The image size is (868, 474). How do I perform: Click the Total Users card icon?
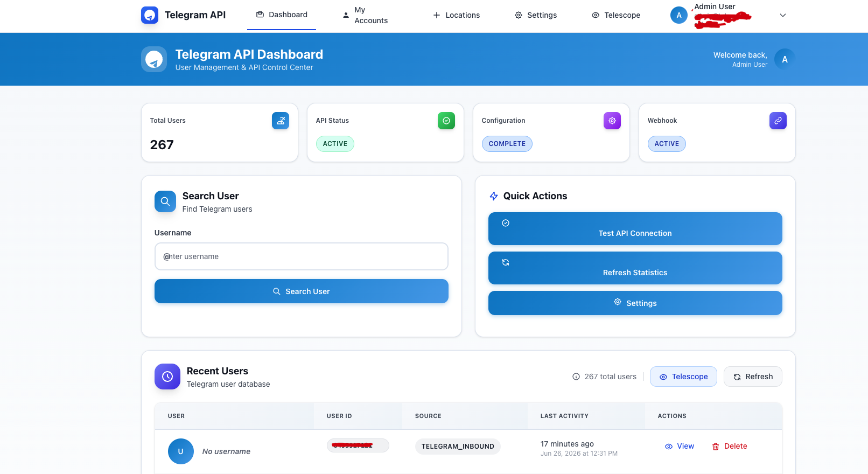(x=281, y=121)
